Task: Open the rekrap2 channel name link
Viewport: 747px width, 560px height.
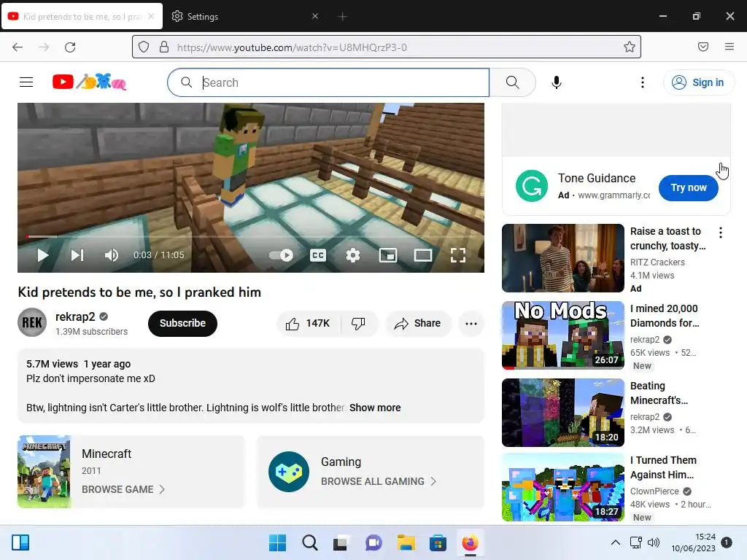Action: click(x=75, y=316)
